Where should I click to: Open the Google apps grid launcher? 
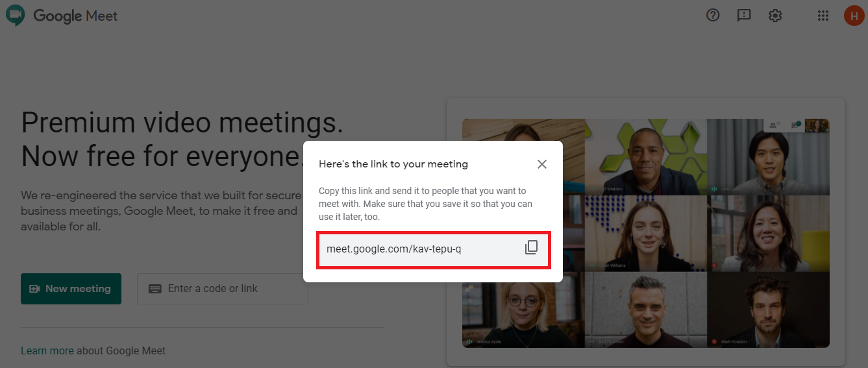(823, 16)
